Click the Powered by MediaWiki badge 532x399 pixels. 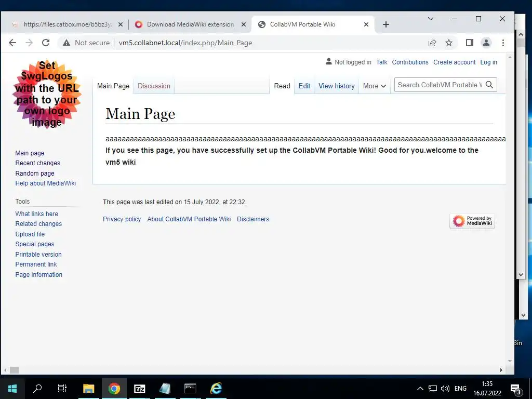click(472, 221)
